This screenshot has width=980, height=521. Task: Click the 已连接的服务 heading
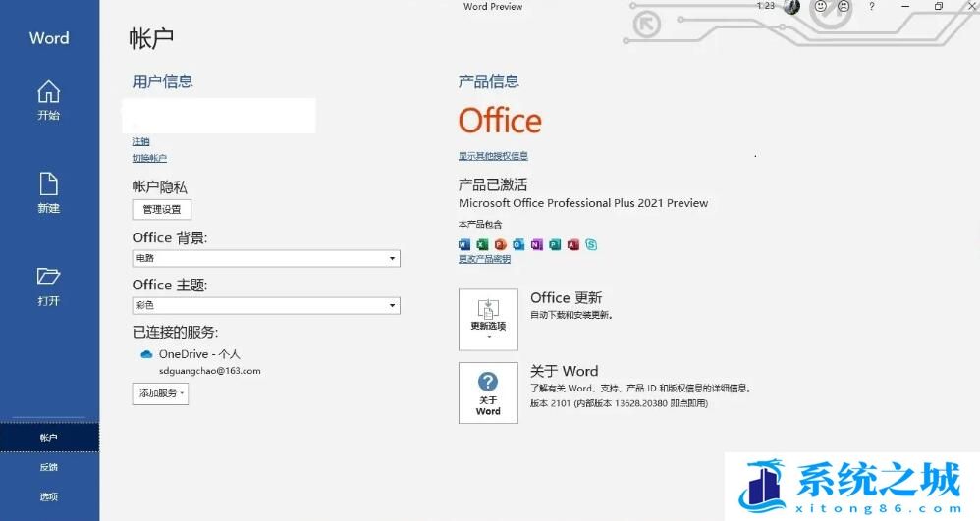click(175, 333)
